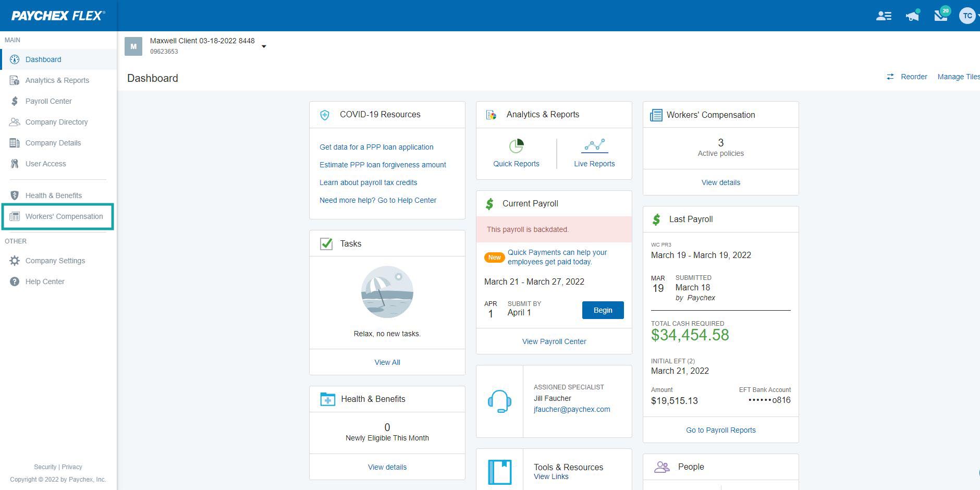
Task: Click the $34,454.58 total cash amount
Action: (690, 335)
